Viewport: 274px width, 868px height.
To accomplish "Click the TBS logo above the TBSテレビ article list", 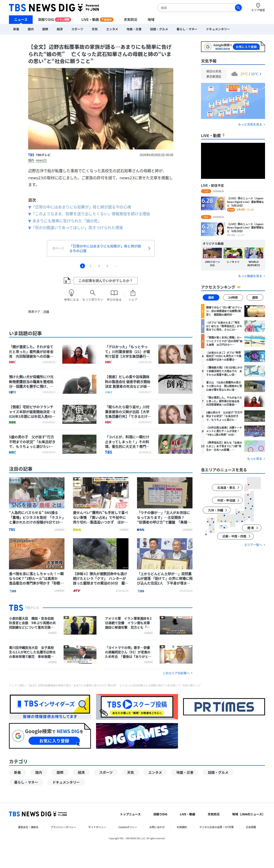I will pos(16,608).
